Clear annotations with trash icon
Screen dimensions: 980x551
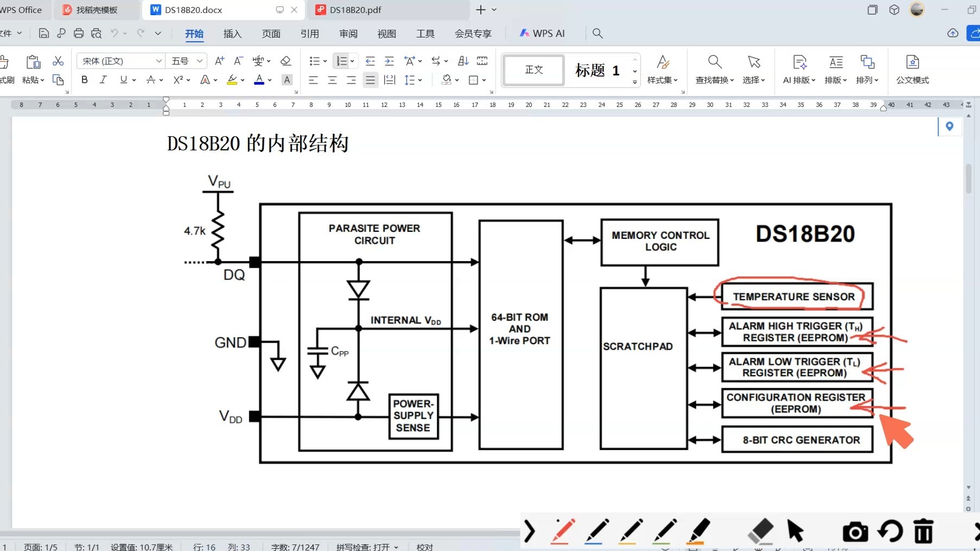point(923,531)
